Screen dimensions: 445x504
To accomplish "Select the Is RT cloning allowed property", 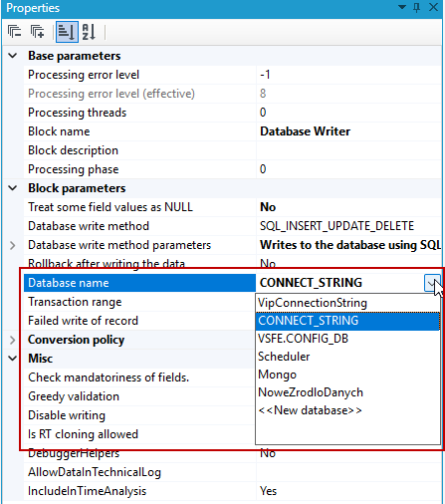I will coord(139,434).
